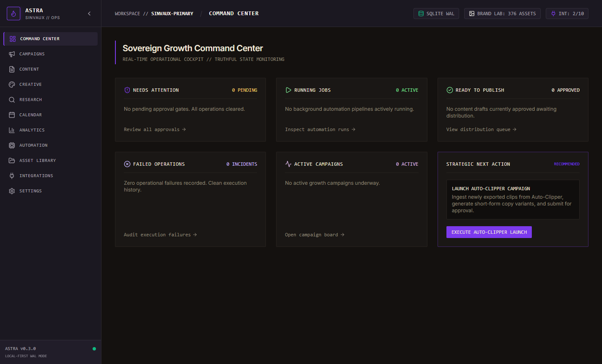This screenshot has width=602, height=364.
Task: Click the 0 APPROVED counter
Action: 566,90
